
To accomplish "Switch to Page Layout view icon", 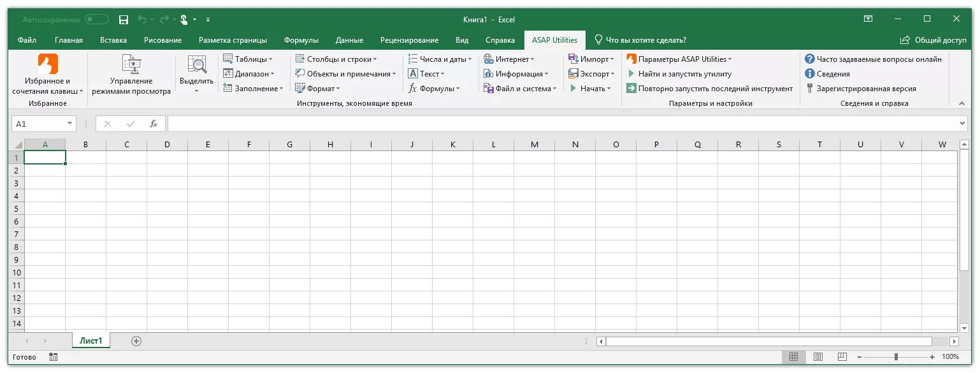I will pyautogui.click(x=818, y=356).
